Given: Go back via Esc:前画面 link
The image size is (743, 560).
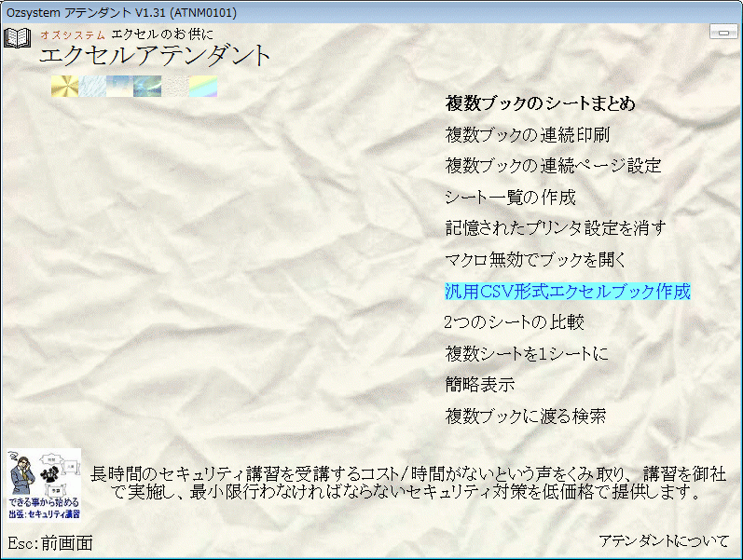Looking at the screenshot, I should click(x=50, y=543).
